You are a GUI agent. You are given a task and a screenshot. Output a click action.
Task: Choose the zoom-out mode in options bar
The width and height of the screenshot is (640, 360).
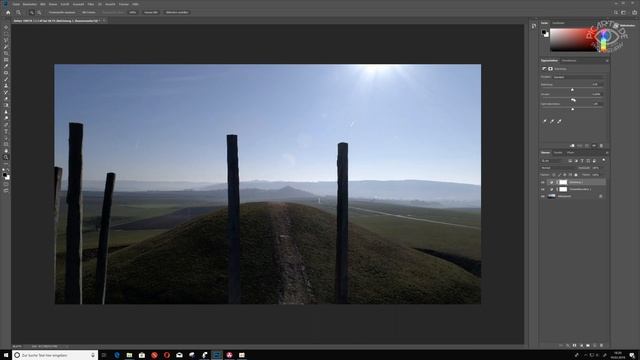click(39, 13)
